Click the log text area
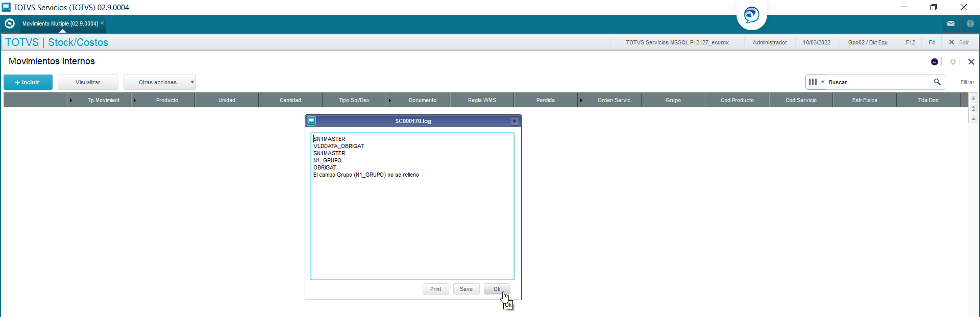Image resolution: width=980 pixels, height=317 pixels. 412,206
